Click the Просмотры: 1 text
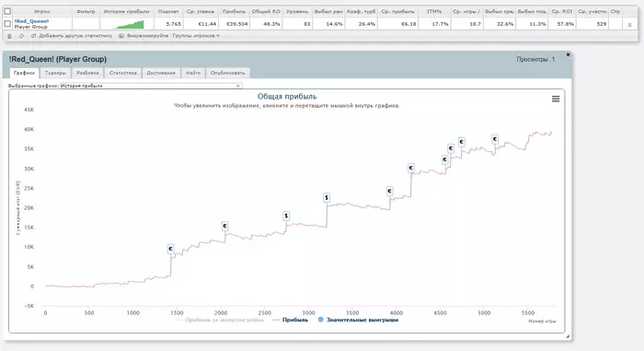This screenshot has height=351, width=644. [x=535, y=59]
